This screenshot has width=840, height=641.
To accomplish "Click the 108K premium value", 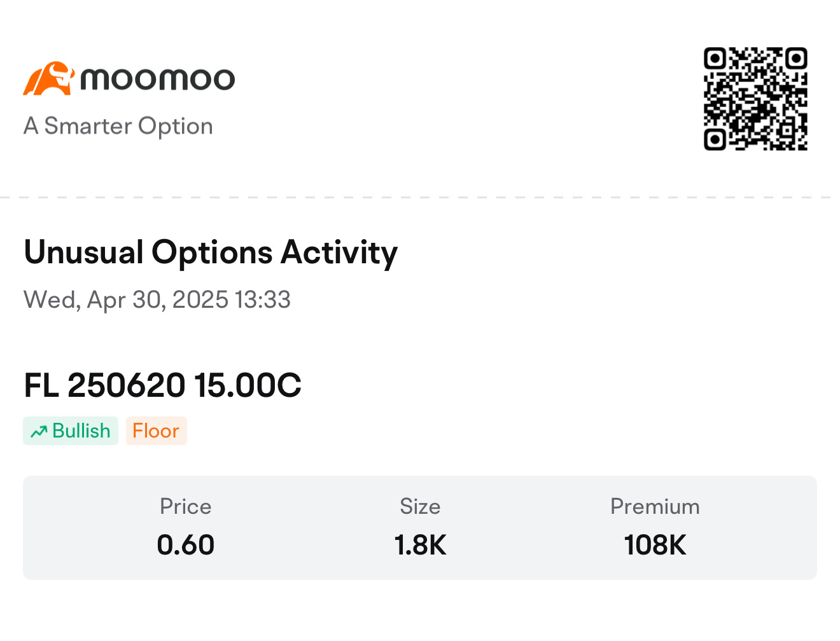I will tap(655, 545).
